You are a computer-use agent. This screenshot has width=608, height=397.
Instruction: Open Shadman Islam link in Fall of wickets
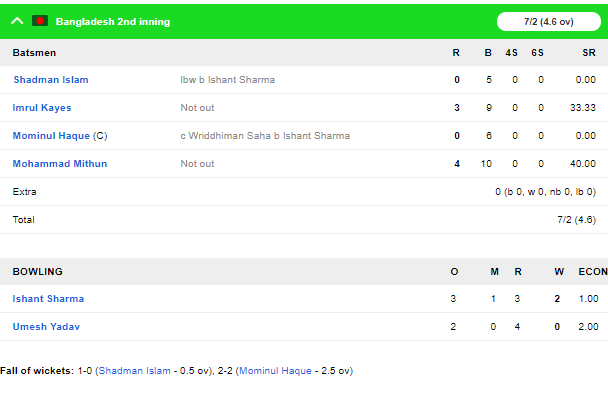point(135,371)
